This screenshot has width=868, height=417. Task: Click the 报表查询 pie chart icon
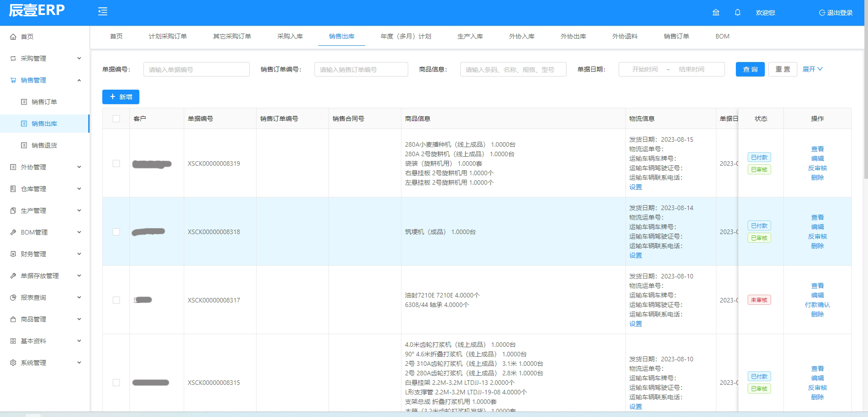(x=13, y=297)
